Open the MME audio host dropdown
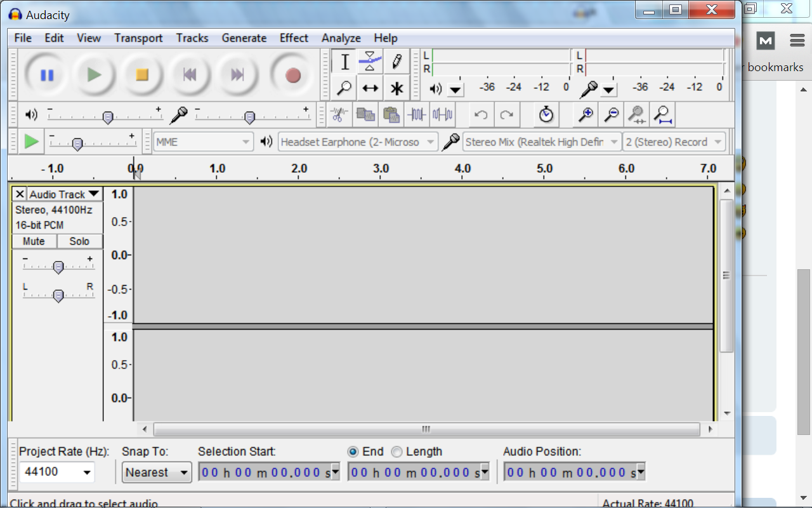This screenshot has height=508, width=812. click(203, 142)
